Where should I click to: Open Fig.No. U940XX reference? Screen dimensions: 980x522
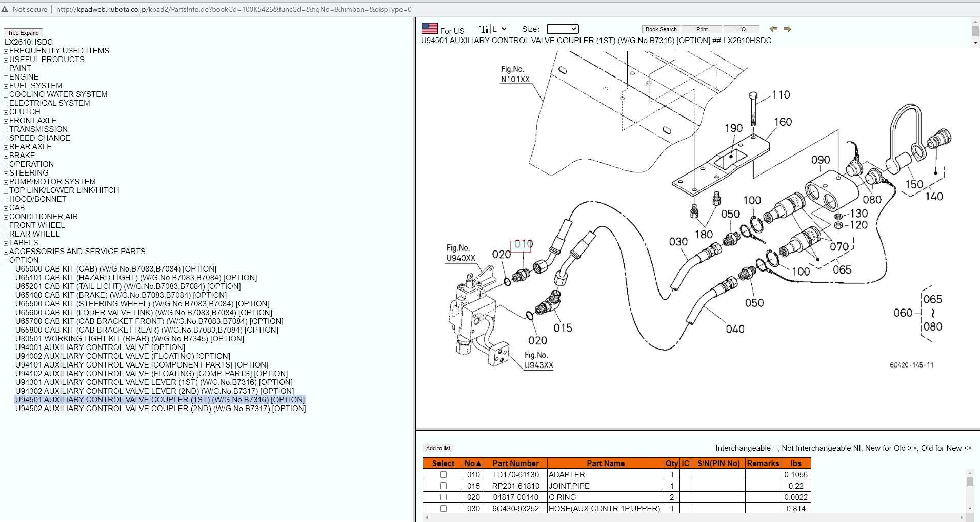point(461,254)
